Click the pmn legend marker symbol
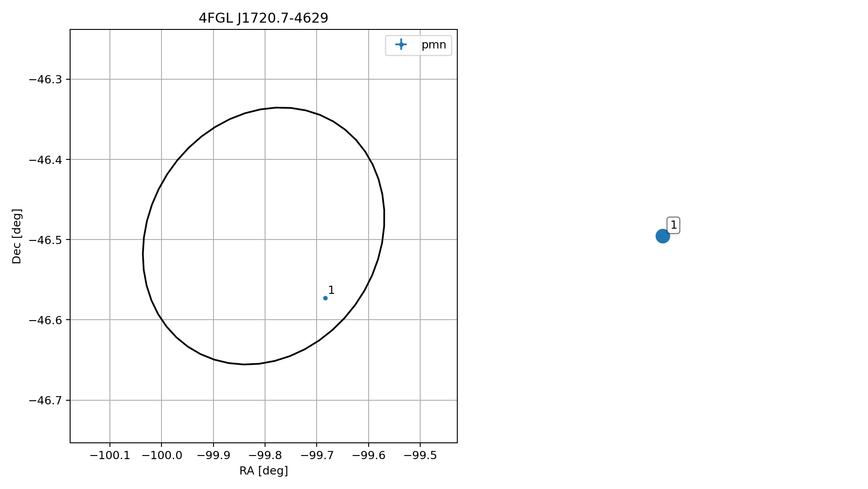Image resolution: width=868 pixels, height=489 pixels. point(401,44)
